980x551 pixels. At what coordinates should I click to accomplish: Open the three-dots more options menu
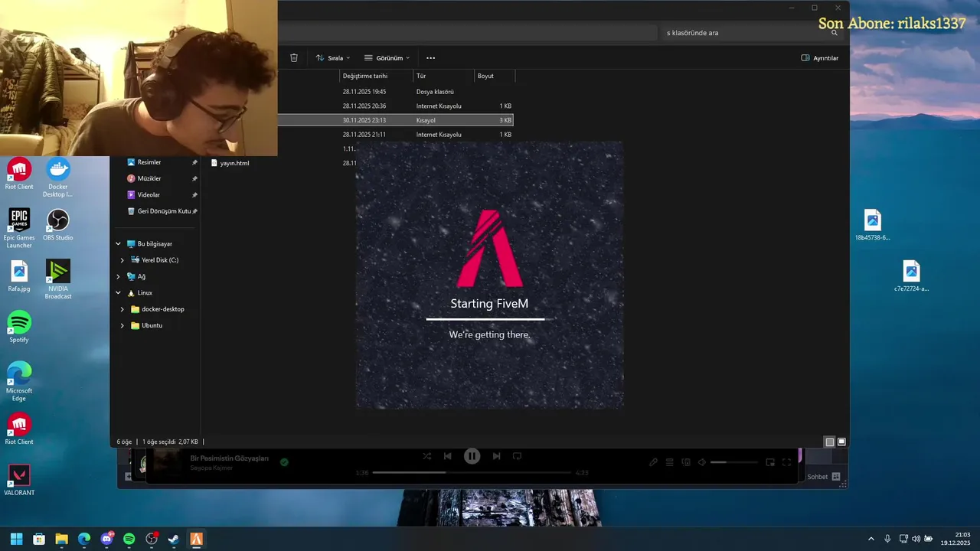coord(430,57)
